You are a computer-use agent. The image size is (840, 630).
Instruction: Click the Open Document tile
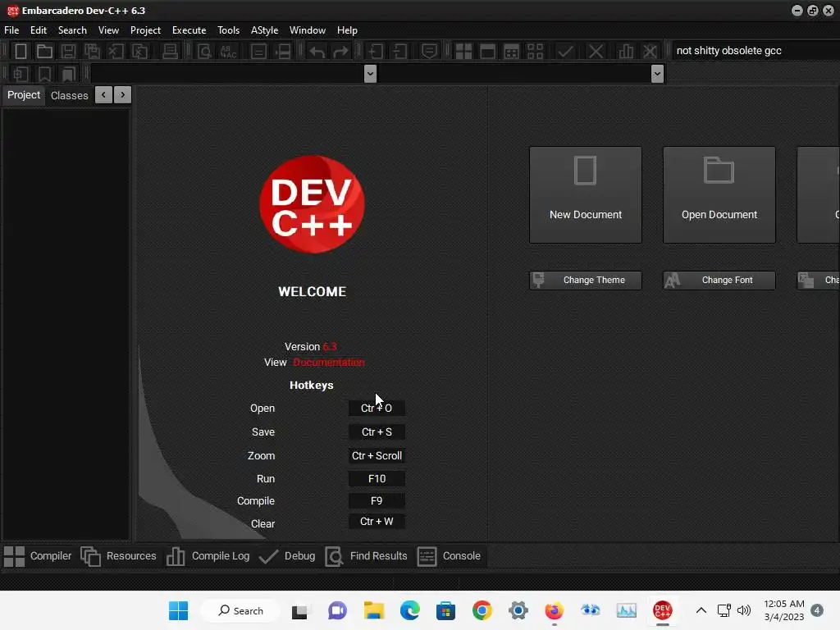(x=719, y=195)
